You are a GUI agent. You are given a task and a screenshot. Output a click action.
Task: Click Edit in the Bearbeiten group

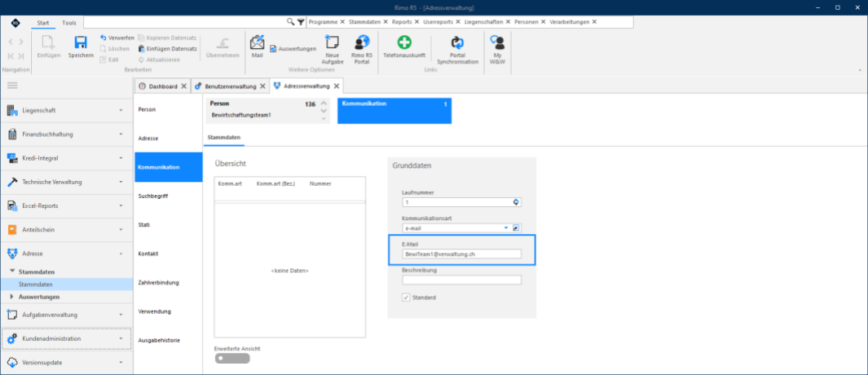click(109, 60)
